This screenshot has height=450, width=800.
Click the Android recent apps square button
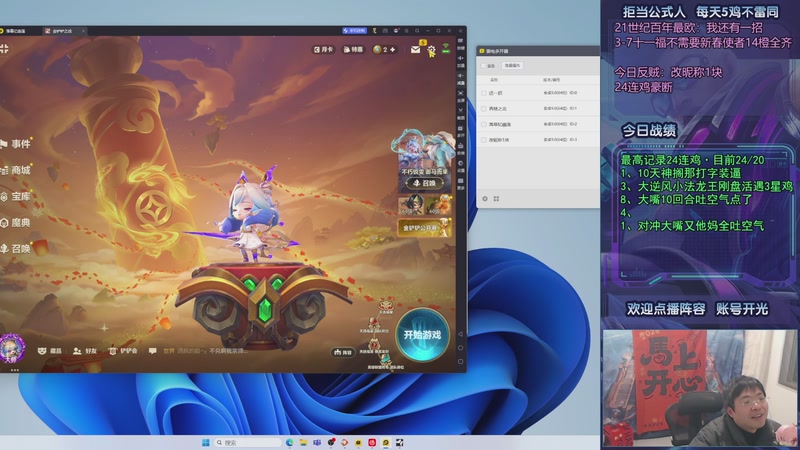pos(460,361)
